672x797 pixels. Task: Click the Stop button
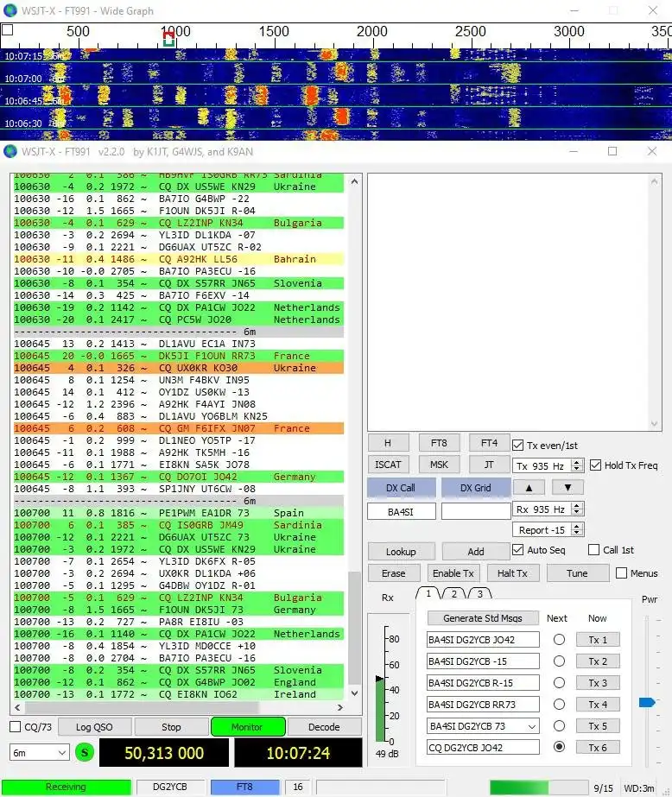tap(171, 727)
